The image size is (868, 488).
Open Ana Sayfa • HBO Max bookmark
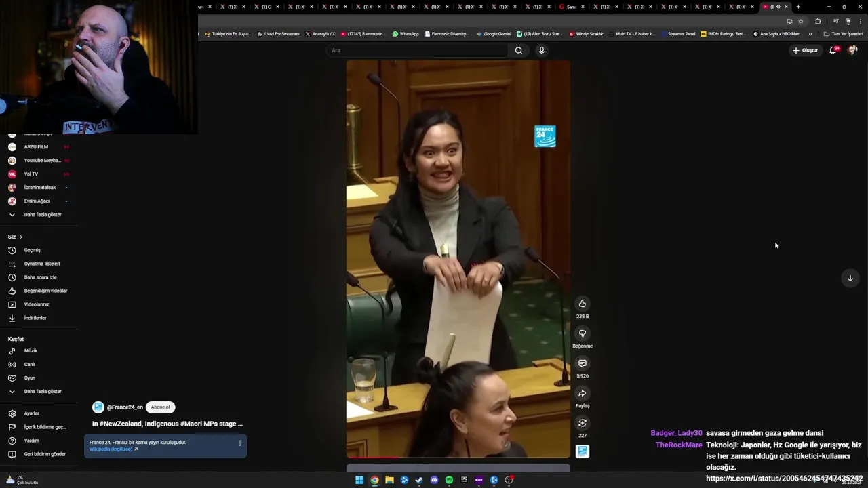[x=776, y=34]
